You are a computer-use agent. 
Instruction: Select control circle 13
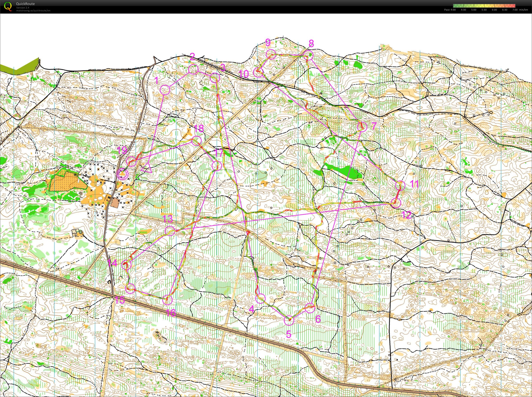170,231
